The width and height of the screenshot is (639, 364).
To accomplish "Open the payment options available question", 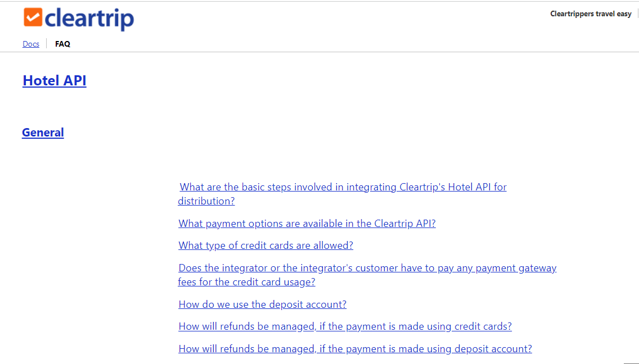I will tap(307, 224).
